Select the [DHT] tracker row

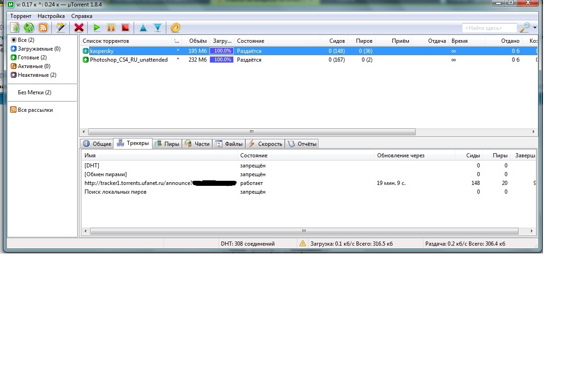coord(309,166)
